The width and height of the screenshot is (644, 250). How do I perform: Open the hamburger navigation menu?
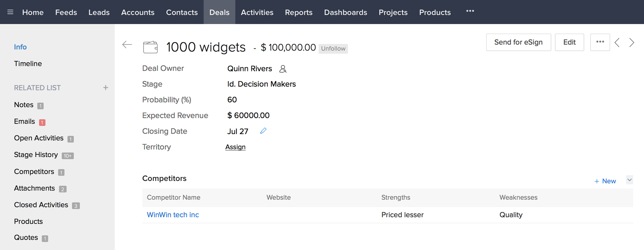pos(10,12)
